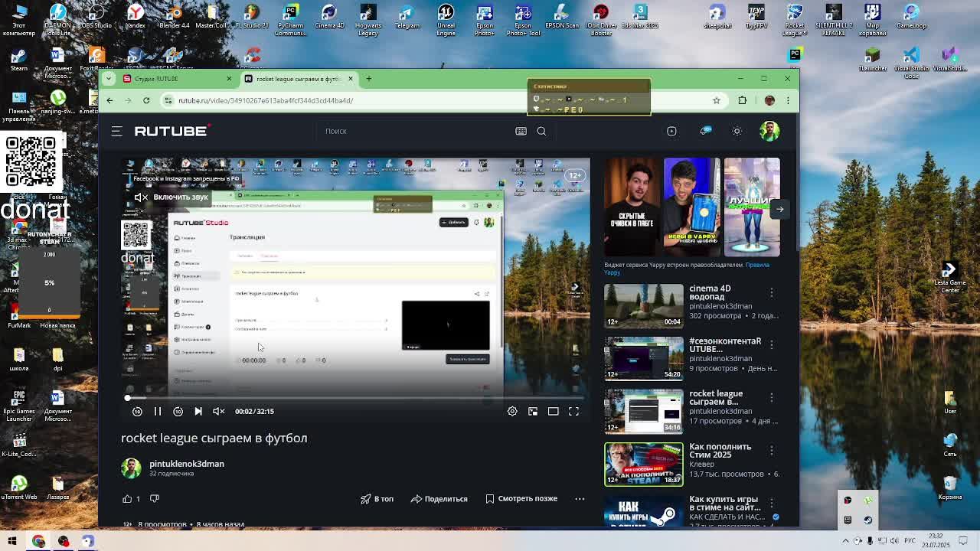Open options for 'Как купить игры' video
The width and height of the screenshot is (980, 551).
click(x=772, y=503)
